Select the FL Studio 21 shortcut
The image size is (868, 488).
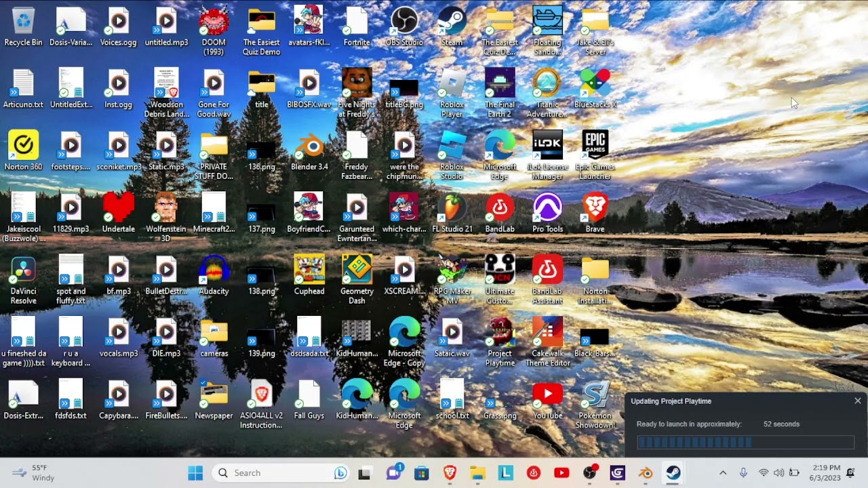(x=452, y=213)
